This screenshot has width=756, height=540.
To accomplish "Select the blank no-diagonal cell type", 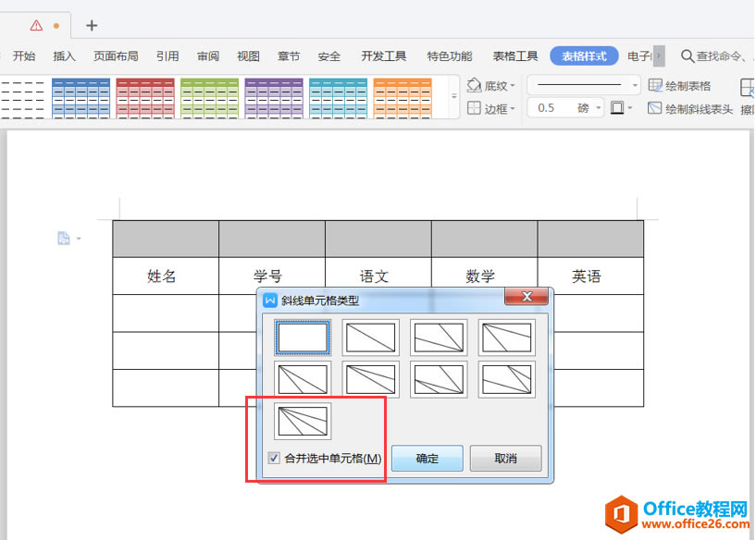I will [x=303, y=337].
